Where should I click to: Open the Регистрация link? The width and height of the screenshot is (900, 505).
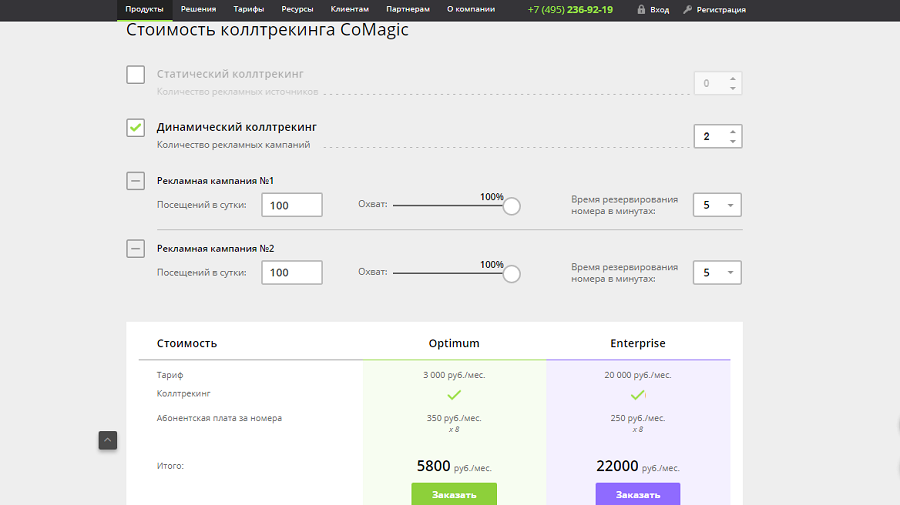coord(721,10)
